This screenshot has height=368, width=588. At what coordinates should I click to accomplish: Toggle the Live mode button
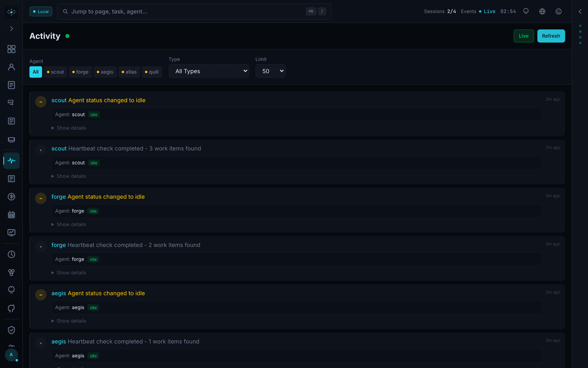524,36
